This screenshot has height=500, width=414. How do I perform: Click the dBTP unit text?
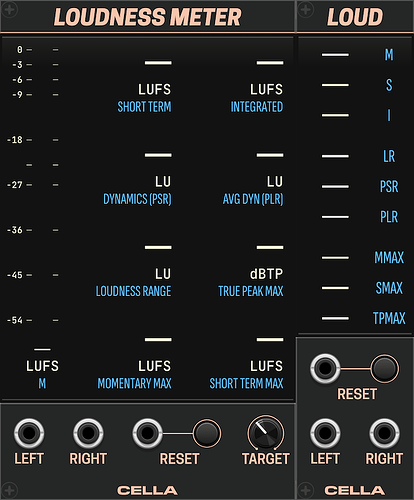point(266,274)
